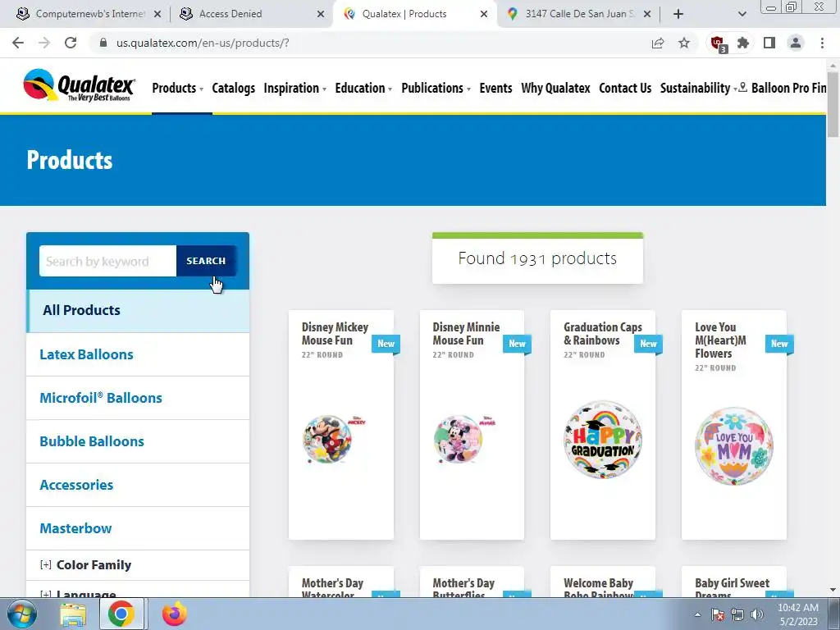
Task: Open the Products dropdown menu
Action: (x=177, y=88)
